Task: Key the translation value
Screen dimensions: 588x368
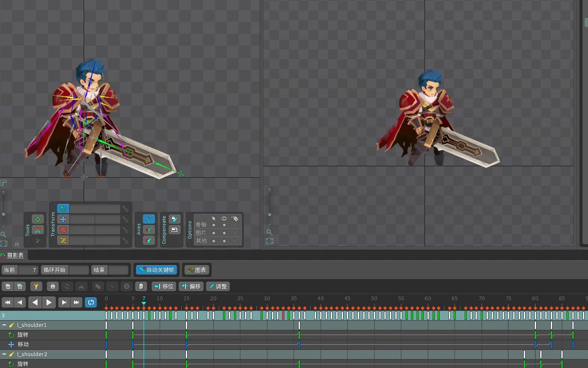Action: pos(125,219)
